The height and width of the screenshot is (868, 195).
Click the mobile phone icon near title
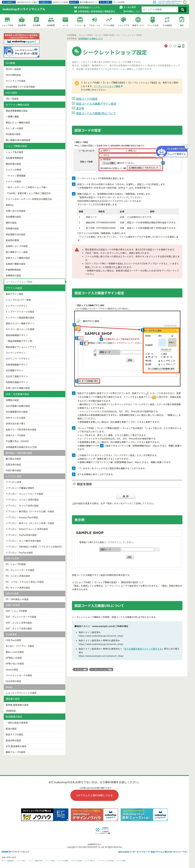pos(183,46)
